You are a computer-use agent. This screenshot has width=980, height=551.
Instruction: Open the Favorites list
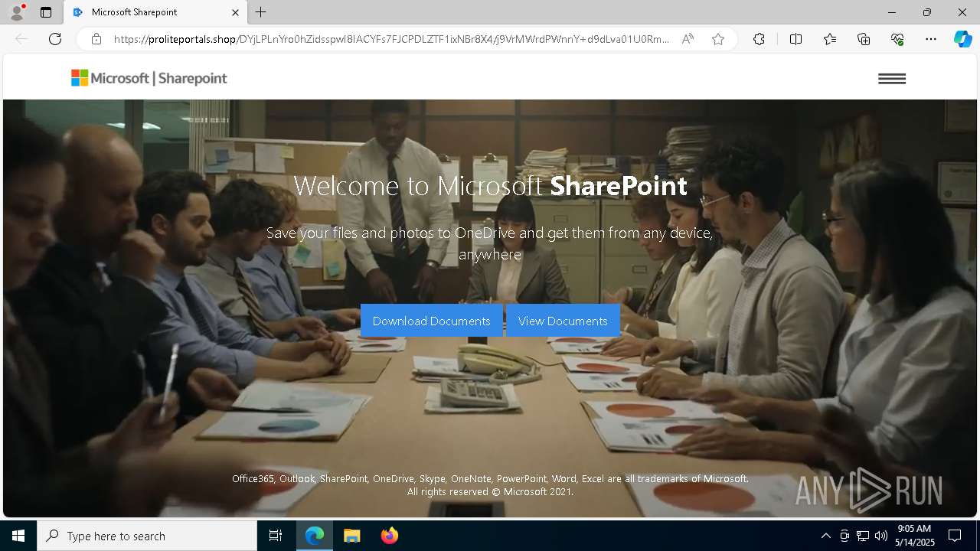[830, 39]
